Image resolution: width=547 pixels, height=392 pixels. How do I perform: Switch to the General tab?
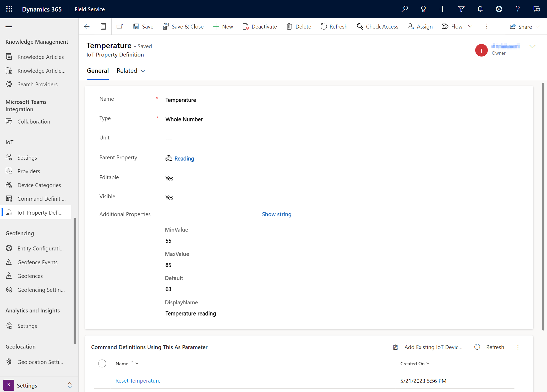(x=98, y=70)
